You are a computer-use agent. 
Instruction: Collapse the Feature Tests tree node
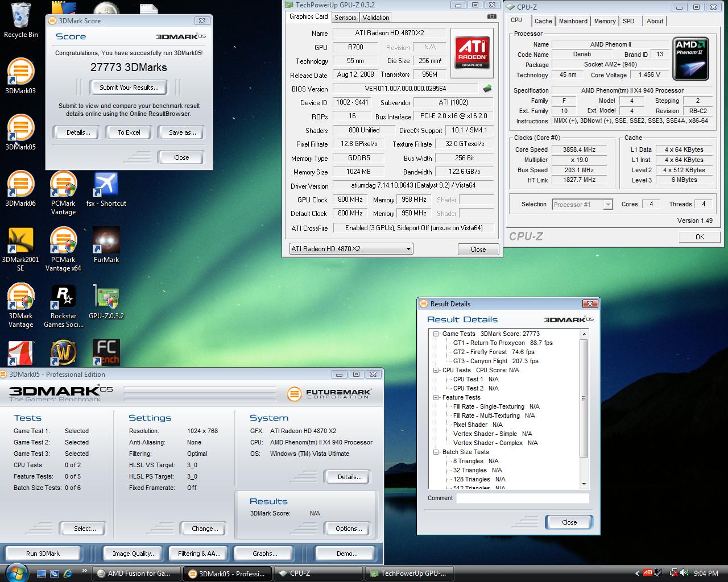tap(436, 398)
